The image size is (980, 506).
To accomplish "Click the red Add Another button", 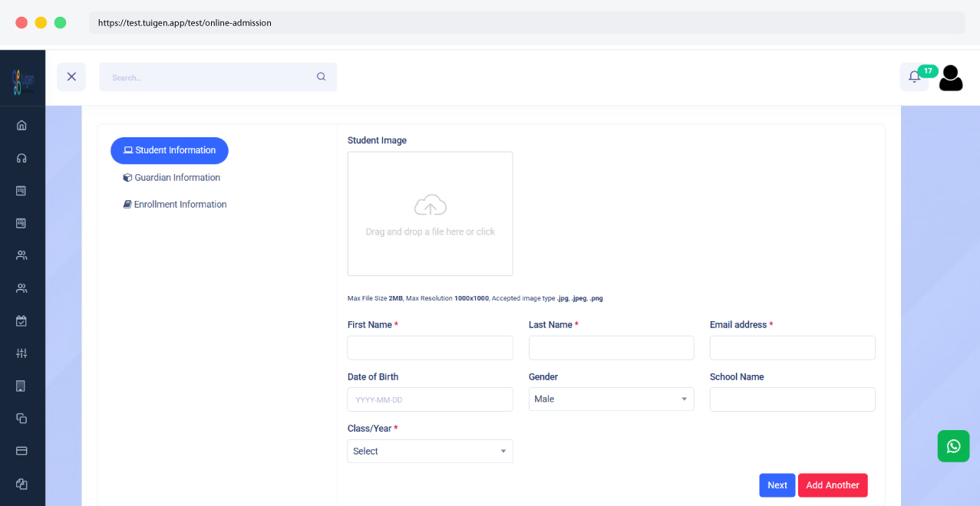I will (x=833, y=485).
